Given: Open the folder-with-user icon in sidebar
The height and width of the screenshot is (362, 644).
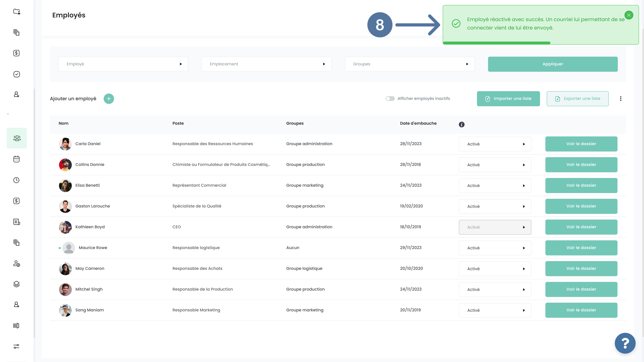Looking at the screenshot, I should click(17, 11).
